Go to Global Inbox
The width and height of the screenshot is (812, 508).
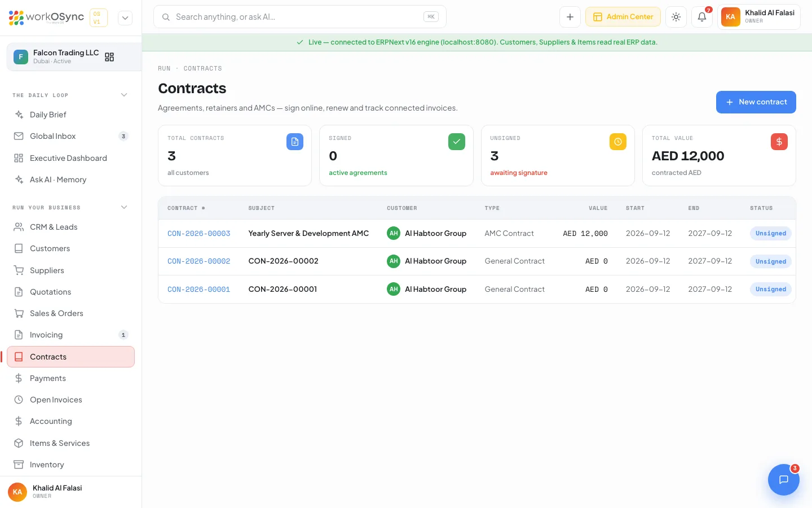coord(71,136)
